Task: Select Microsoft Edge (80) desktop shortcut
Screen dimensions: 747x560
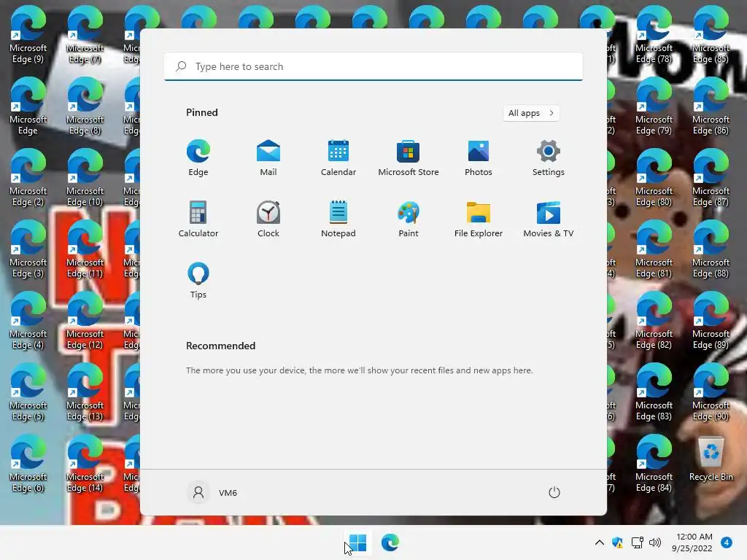Action: click(654, 178)
